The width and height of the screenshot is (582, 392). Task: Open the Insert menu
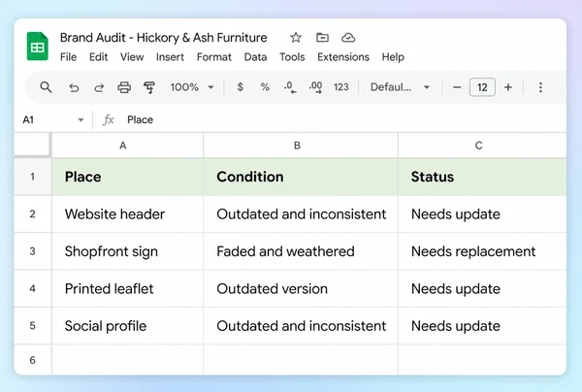coord(170,57)
